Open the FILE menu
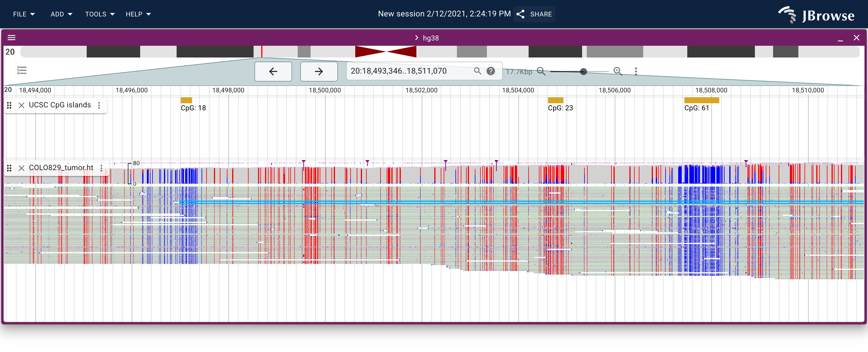868x352 pixels. pyautogui.click(x=24, y=14)
